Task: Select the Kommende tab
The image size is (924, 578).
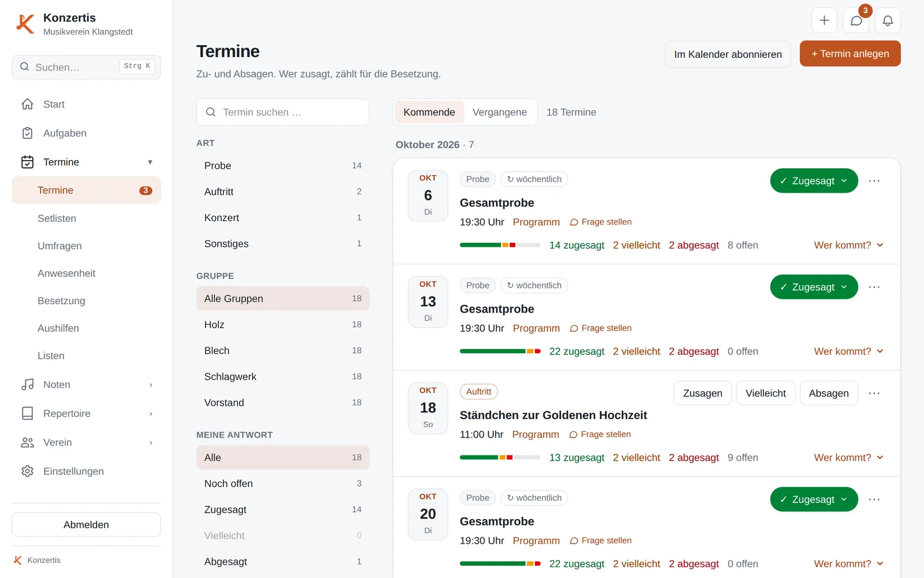Action: 429,112
